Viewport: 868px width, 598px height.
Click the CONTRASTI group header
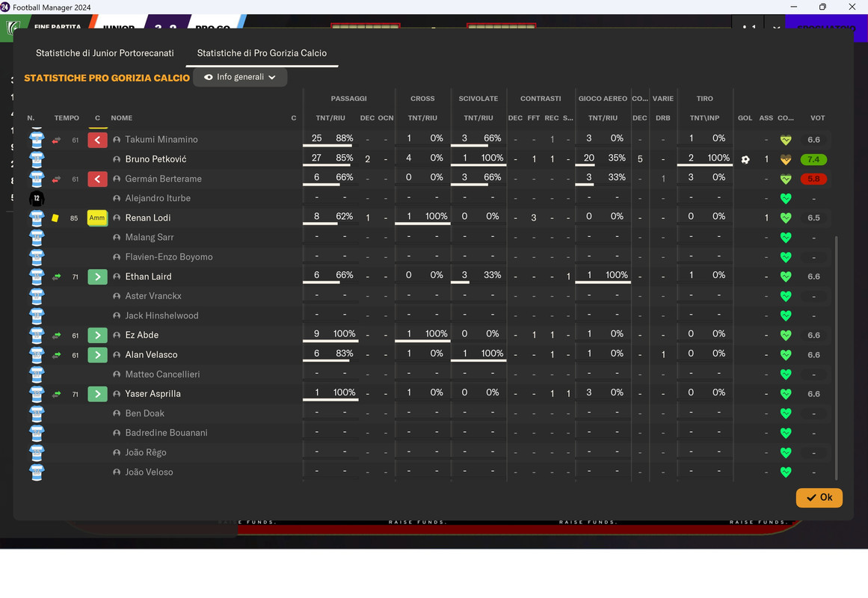tap(541, 99)
